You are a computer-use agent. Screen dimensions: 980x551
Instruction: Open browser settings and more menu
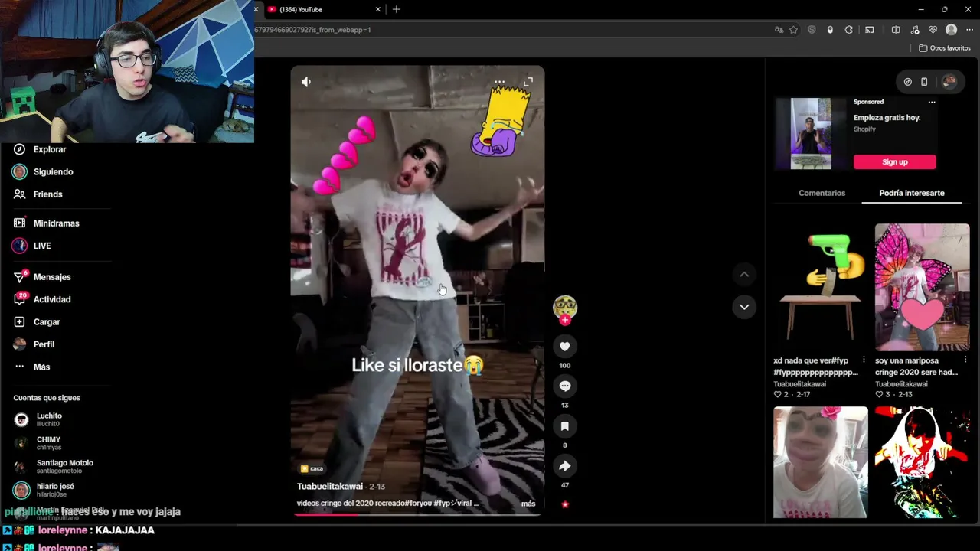[969, 30]
